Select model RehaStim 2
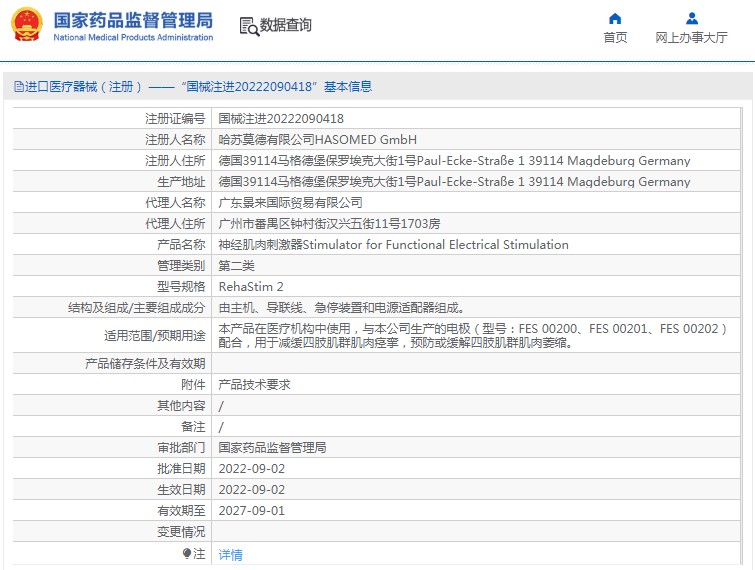Viewport: 755px width, 570px height. 251,286
